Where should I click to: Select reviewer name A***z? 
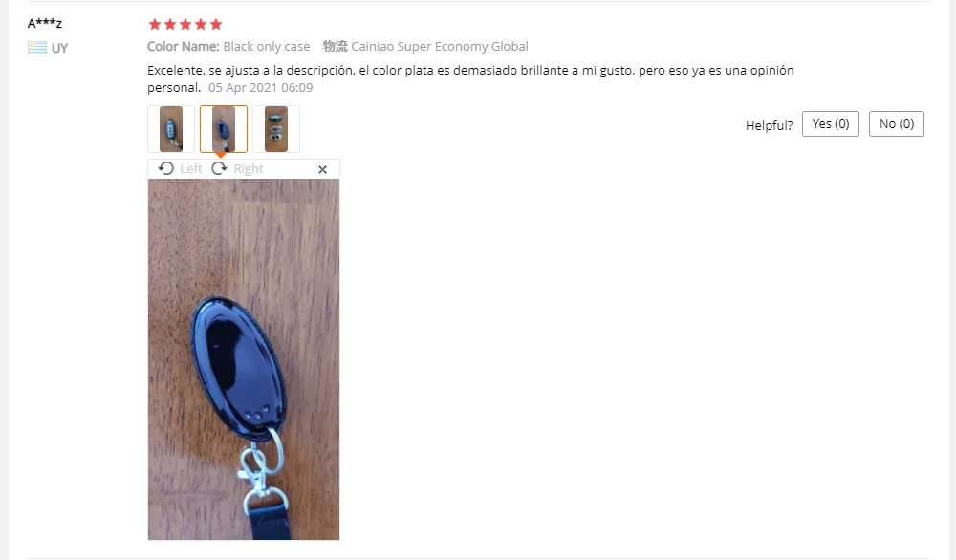(x=45, y=23)
